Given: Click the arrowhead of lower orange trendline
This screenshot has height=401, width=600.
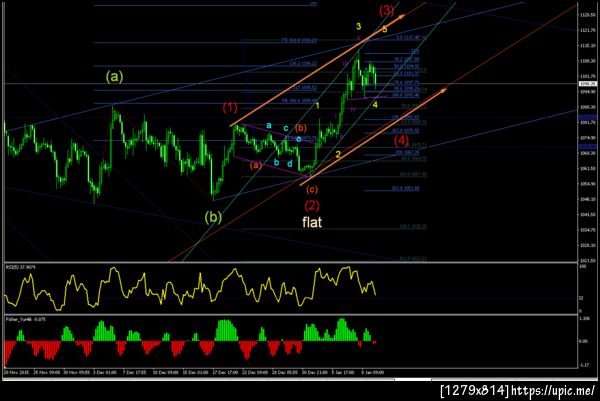Looking at the screenshot, I should (x=442, y=90).
